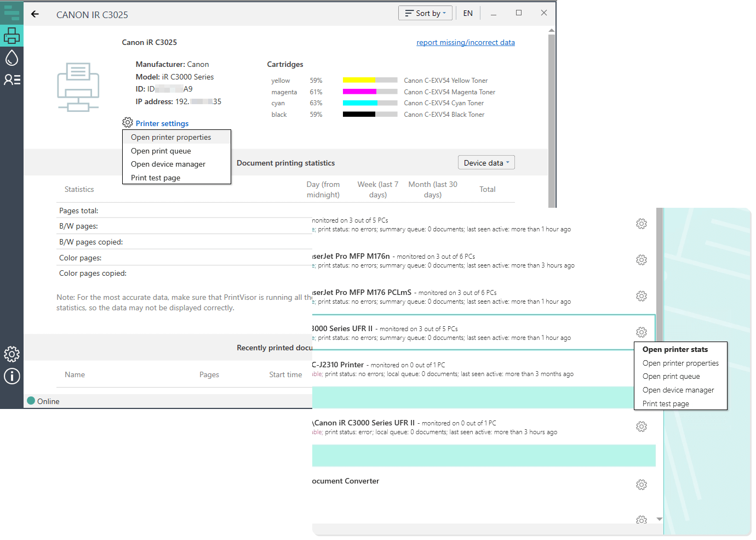Image resolution: width=756 pixels, height=540 pixels.
Task: Select Open printer stats from context menu
Action: click(x=675, y=349)
